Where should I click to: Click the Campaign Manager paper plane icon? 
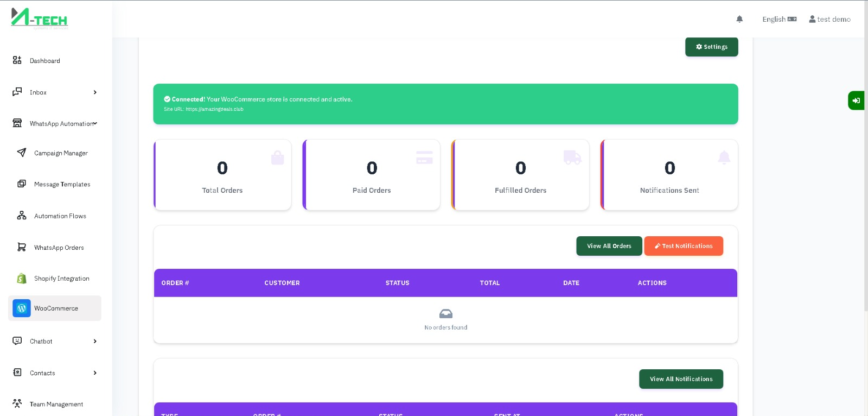[22, 153]
